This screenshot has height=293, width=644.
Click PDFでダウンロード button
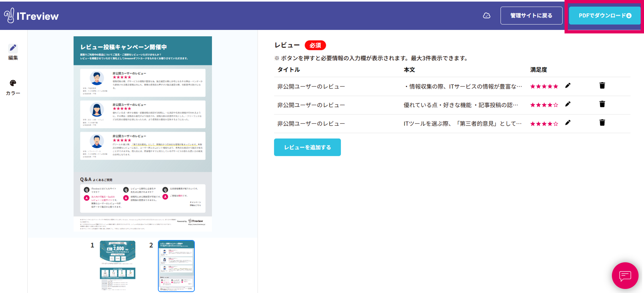(x=604, y=16)
